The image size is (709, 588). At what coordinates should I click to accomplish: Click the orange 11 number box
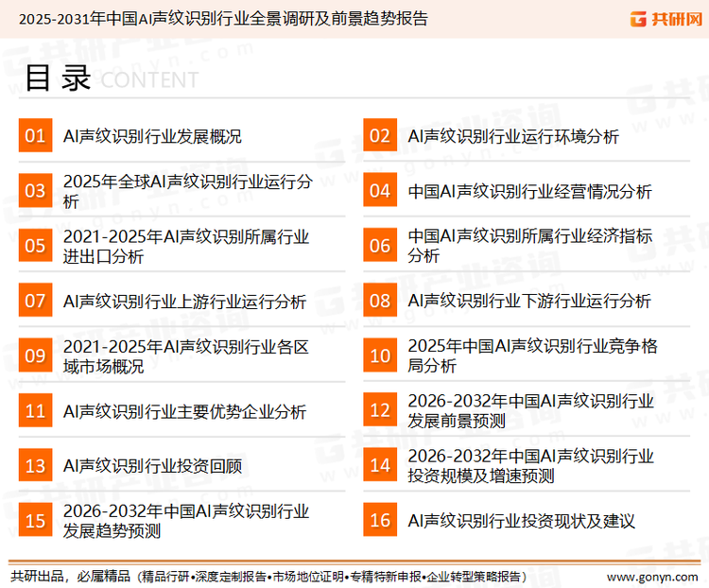point(35,410)
